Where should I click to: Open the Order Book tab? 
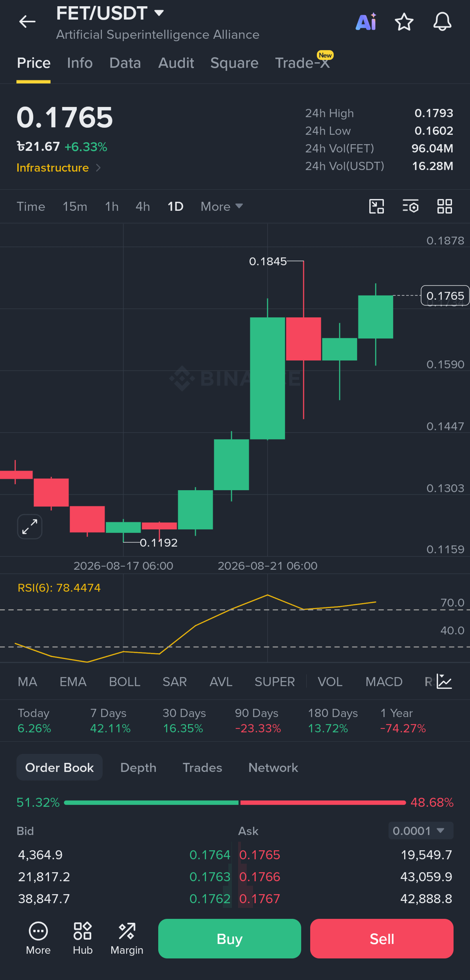60,767
